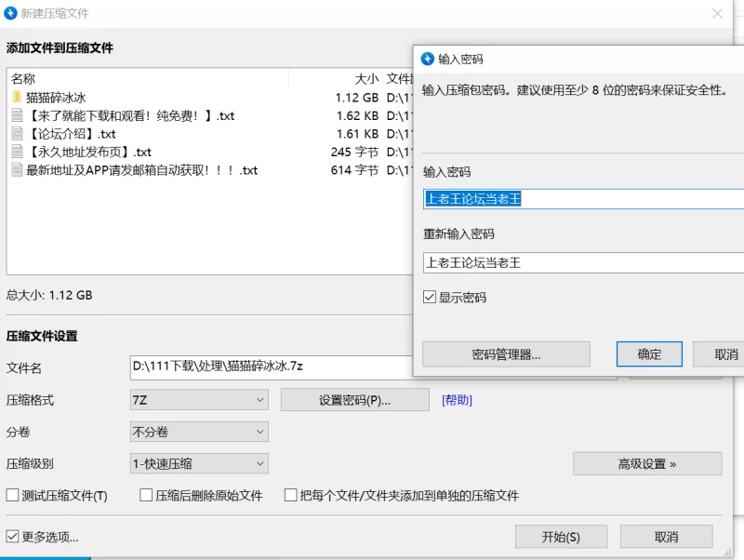Click the 重新输入密码 text field

(x=583, y=262)
